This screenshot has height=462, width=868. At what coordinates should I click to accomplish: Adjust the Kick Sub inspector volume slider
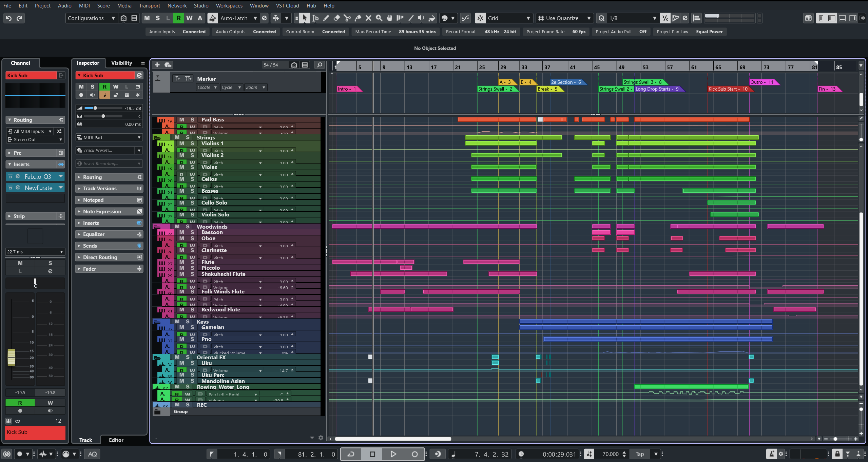tap(103, 108)
